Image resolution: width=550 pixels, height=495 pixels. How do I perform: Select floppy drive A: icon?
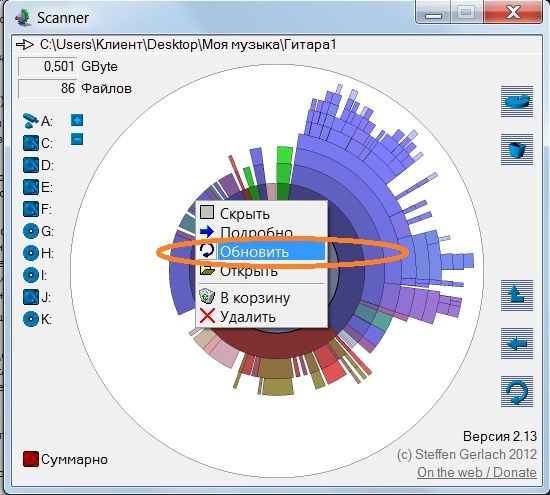(x=31, y=121)
